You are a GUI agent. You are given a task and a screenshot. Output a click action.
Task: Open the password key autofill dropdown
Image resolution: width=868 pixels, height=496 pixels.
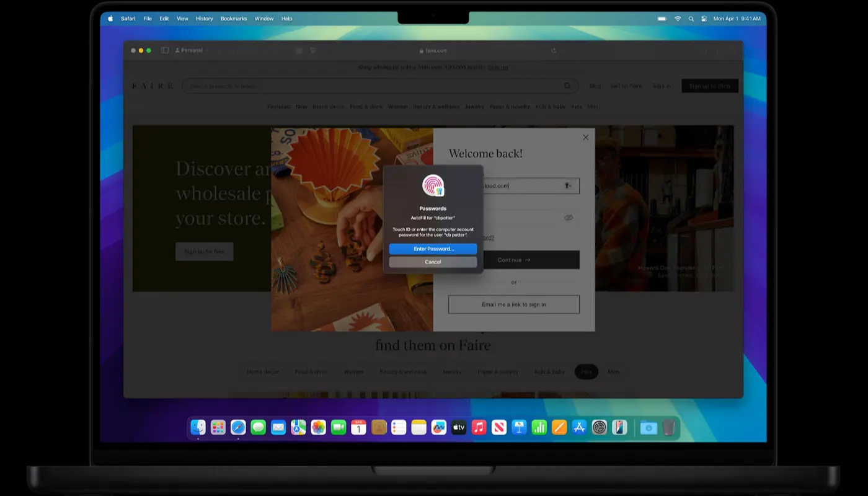(567, 185)
